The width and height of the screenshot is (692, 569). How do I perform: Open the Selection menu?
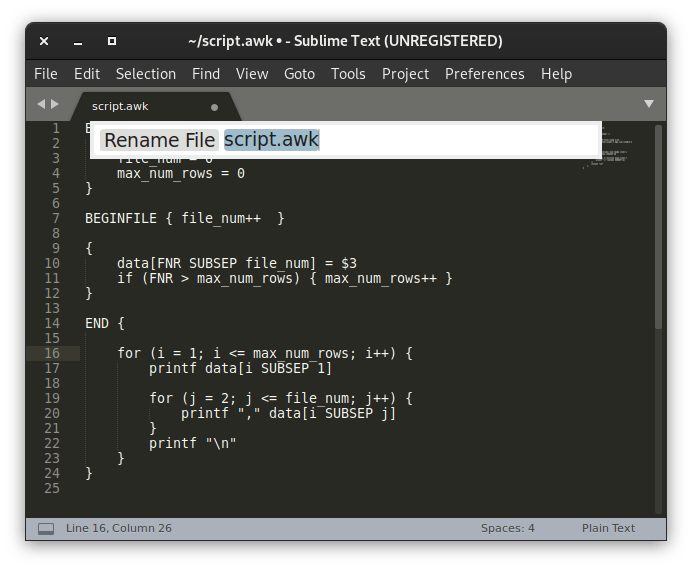click(146, 74)
